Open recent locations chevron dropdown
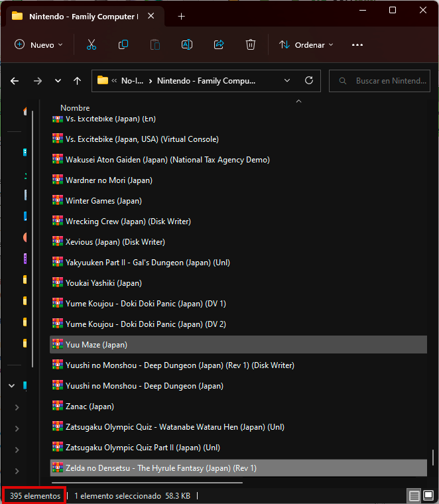This screenshot has width=439, height=504. pos(58,81)
